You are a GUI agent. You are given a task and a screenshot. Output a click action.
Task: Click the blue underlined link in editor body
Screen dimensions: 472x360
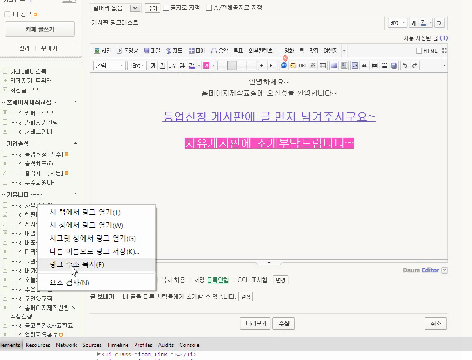click(x=269, y=116)
